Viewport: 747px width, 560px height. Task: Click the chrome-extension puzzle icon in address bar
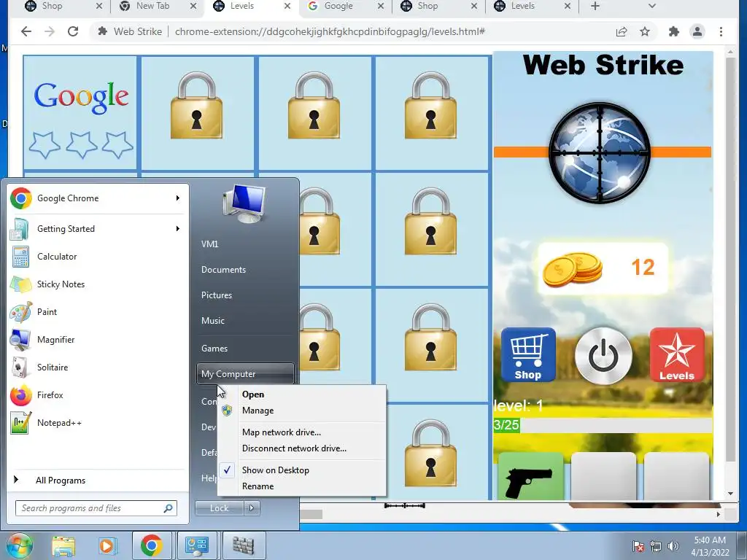(x=102, y=31)
